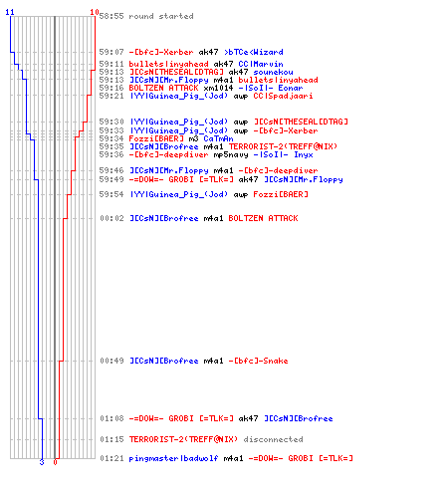Select Fozzi[BAER] at the 59:34 line
This screenshot has width=448, height=498.
156,138
